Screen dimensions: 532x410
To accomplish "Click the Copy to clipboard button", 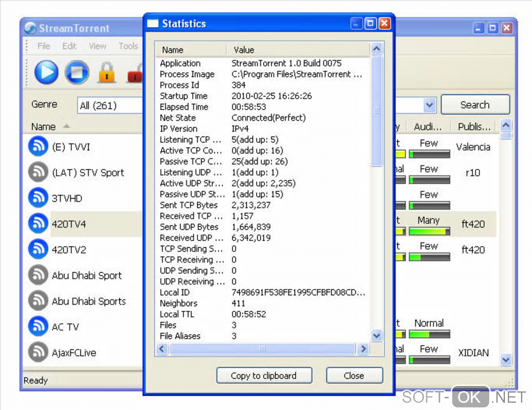I will [264, 376].
